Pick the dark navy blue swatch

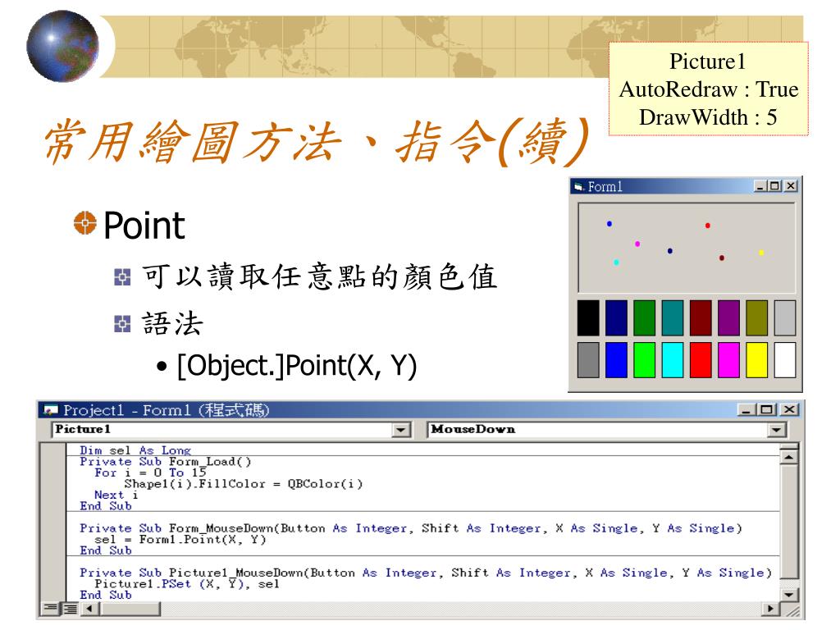(x=616, y=318)
